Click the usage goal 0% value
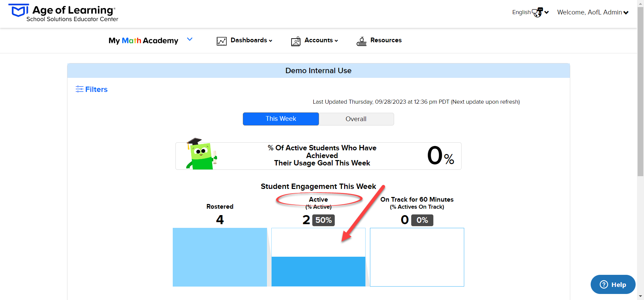This screenshot has width=644, height=300. pyautogui.click(x=441, y=156)
